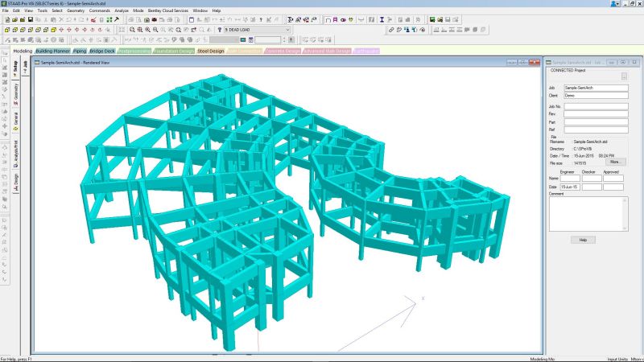
Task: Switch to the Steel Design tab
Action: pos(211,51)
